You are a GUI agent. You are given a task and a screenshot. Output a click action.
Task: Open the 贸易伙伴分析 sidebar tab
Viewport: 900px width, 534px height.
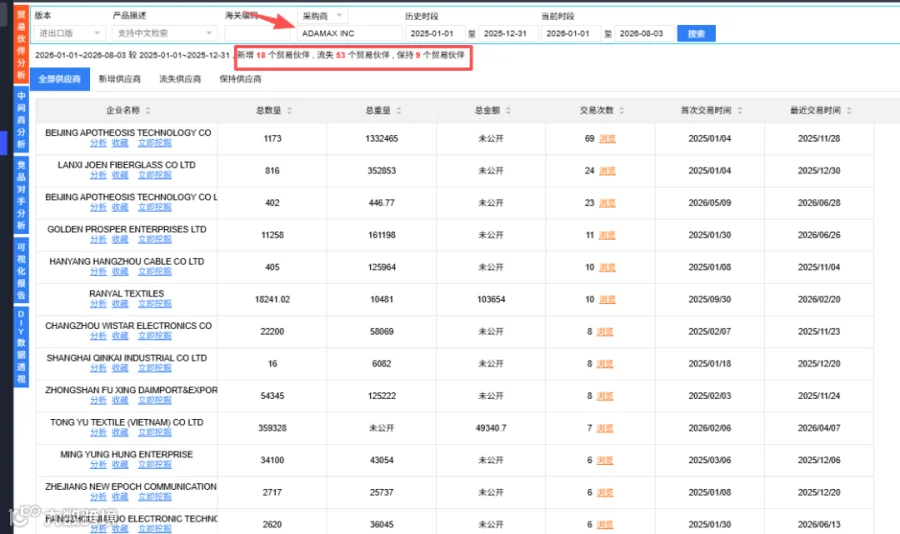tap(21, 45)
